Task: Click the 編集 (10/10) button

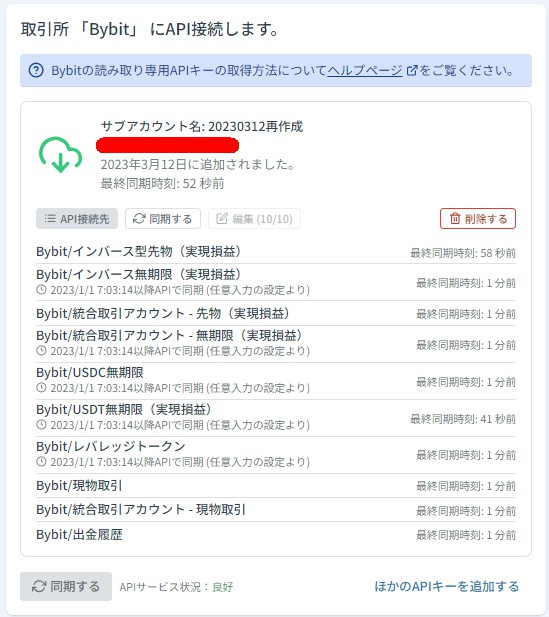Action: click(254, 219)
